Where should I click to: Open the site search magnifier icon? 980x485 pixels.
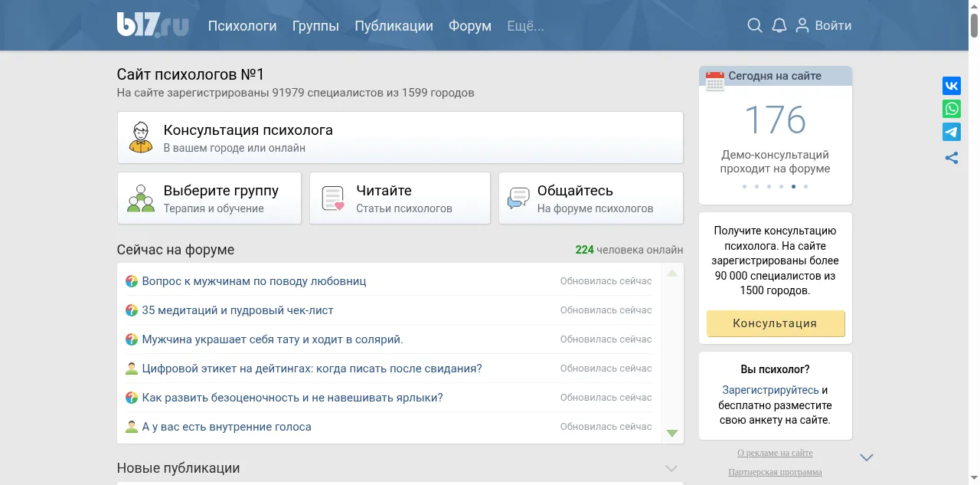click(x=755, y=25)
